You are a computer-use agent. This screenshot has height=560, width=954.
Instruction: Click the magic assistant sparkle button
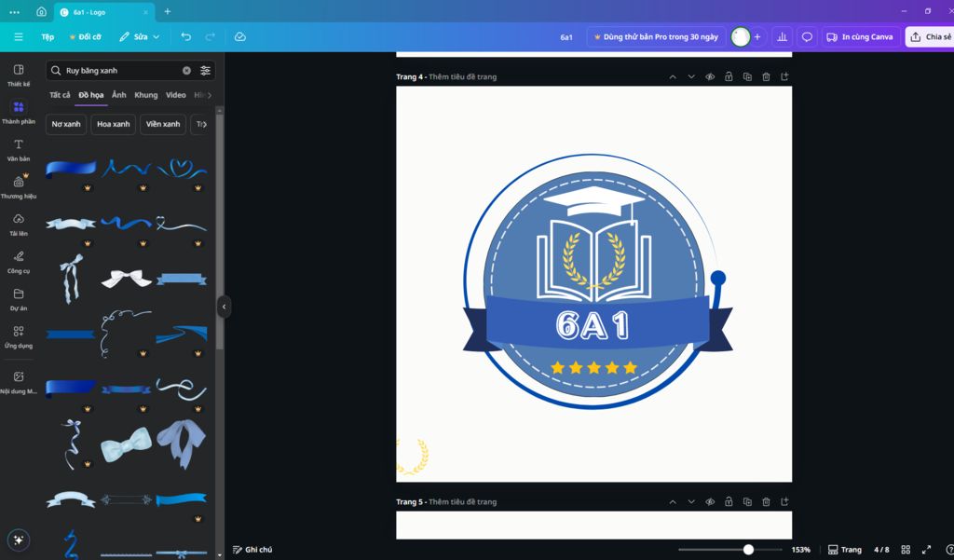point(19,540)
